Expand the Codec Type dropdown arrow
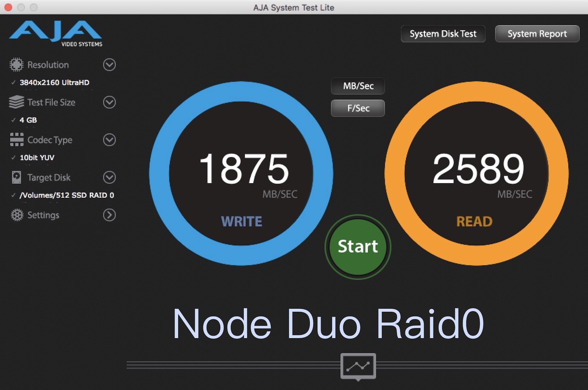The width and height of the screenshot is (588, 390). [109, 140]
